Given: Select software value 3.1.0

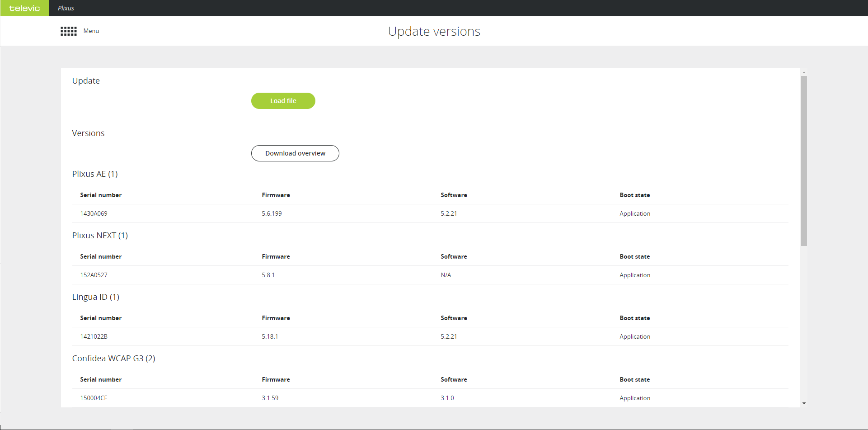Looking at the screenshot, I should pos(447,398).
